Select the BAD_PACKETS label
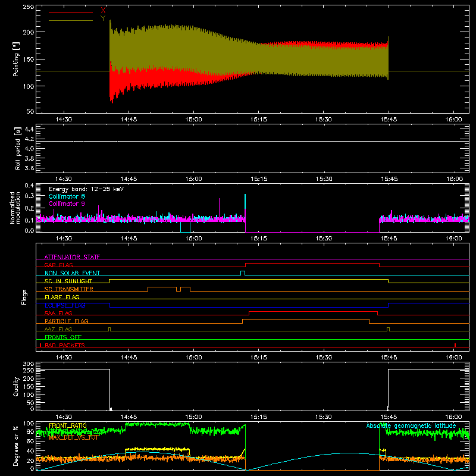This screenshot has height=476, width=476. pyautogui.click(x=65, y=345)
